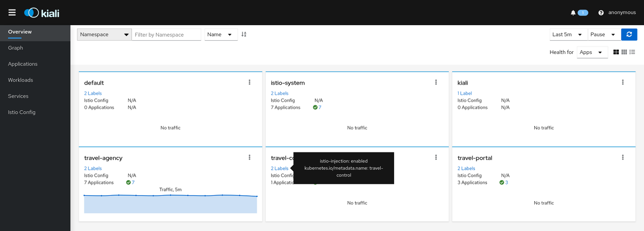Open Istio Config in the sidebar
The image size is (644, 231).
tap(35, 112)
